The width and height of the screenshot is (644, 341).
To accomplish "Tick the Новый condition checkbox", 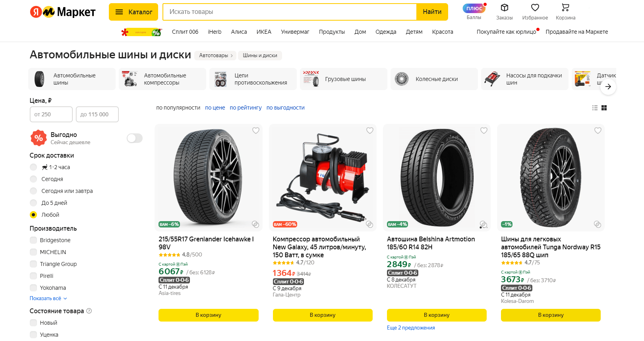I will (33, 323).
